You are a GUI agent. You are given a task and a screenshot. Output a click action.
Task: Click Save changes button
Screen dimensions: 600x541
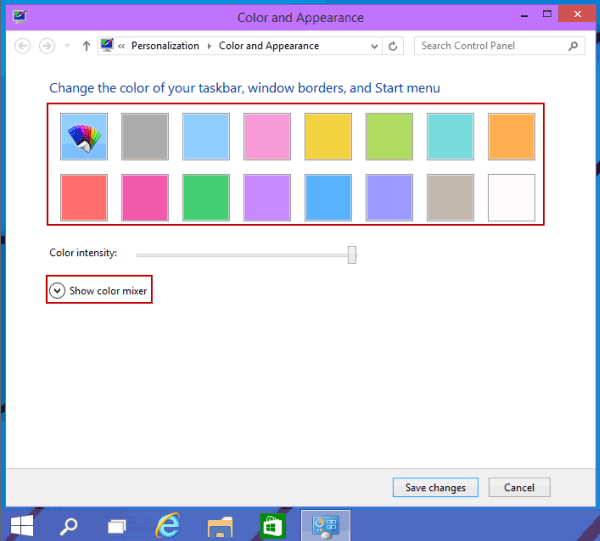435,487
